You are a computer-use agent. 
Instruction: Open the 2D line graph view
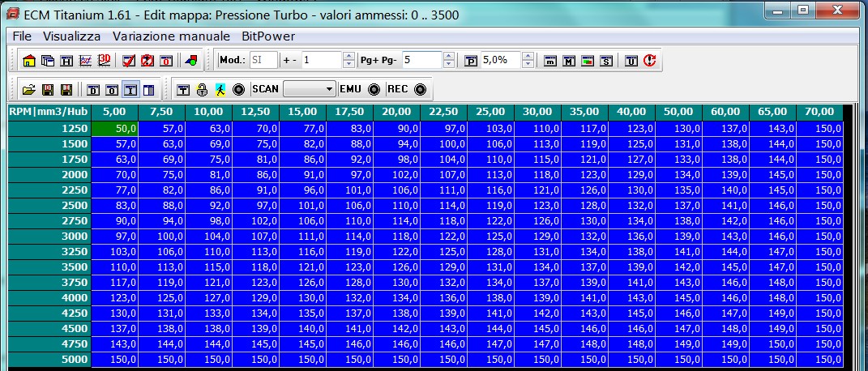pyautogui.click(x=85, y=61)
